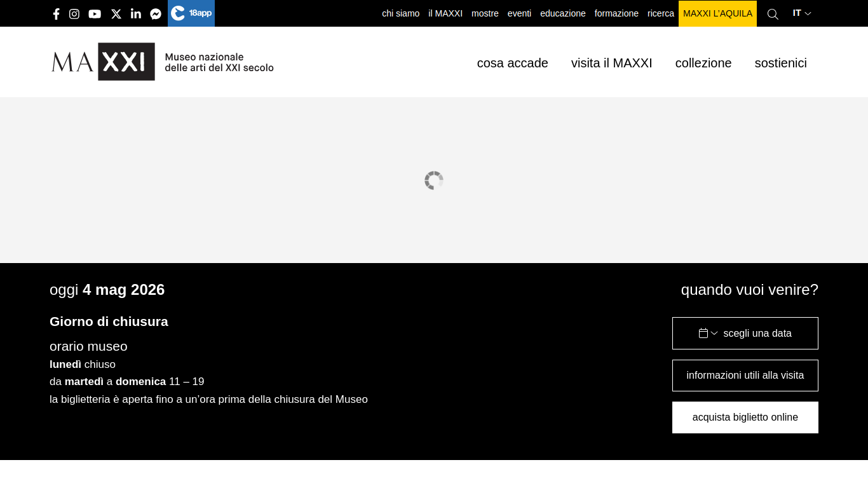Viewport: 868px width, 488px height.
Task: Open the 'il MAXXI' menu item
Action: (445, 13)
